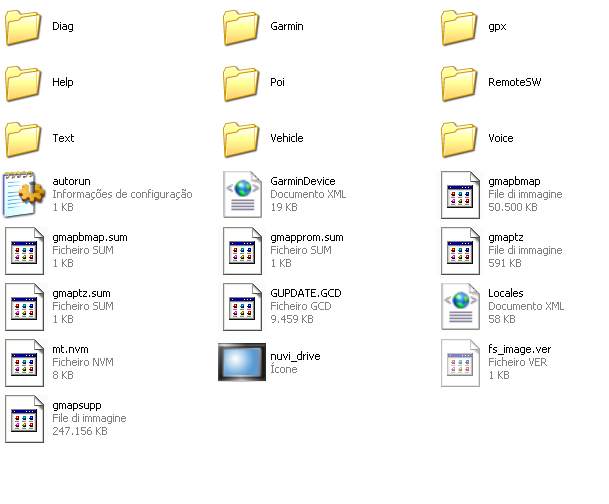This screenshot has height=504, width=609.
Task: Select the gmapbmap image file icon
Action: pyautogui.click(x=460, y=195)
